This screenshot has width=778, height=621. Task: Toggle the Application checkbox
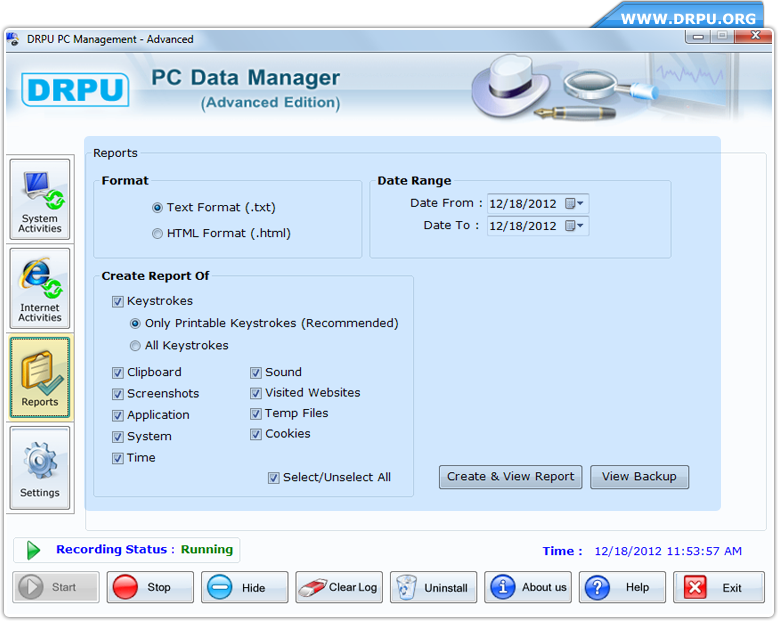pyautogui.click(x=118, y=415)
